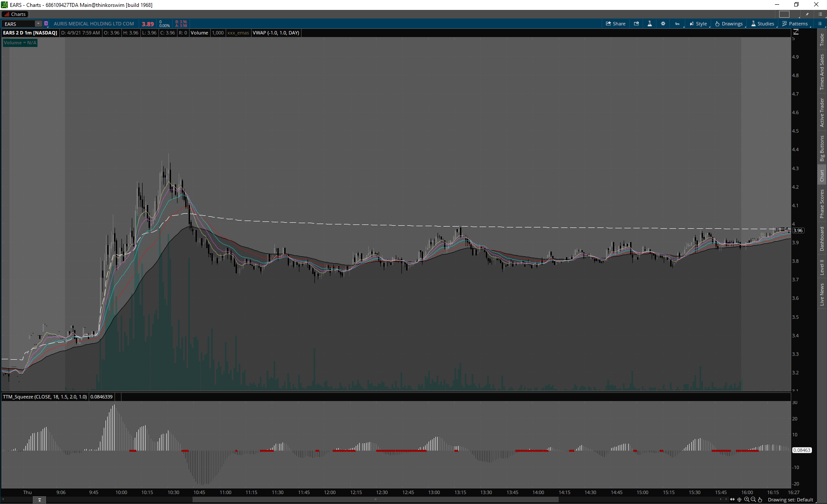Click the horizontal time scrollbar
Image resolution: width=827 pixels, height=504 pixels.
click(x=375, y=500)
